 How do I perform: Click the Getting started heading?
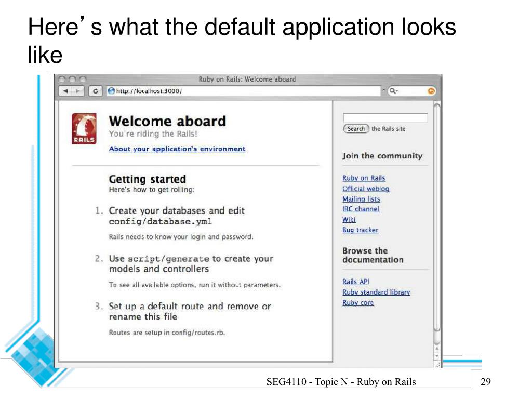point(147,179)
